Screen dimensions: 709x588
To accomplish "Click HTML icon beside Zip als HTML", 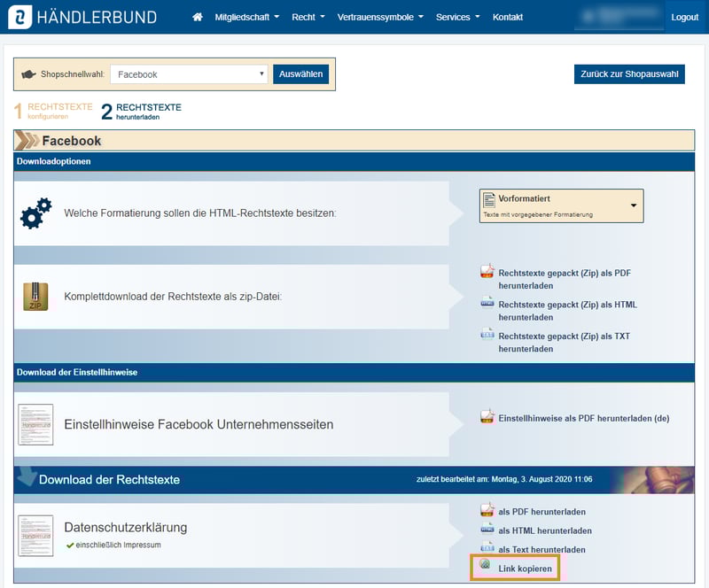I will point(487,303).
